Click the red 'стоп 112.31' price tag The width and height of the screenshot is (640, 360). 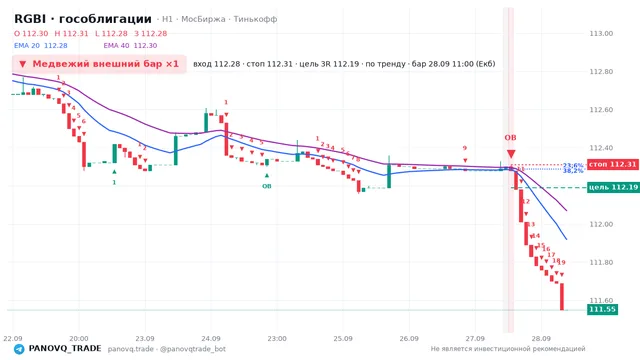[613, 164]
